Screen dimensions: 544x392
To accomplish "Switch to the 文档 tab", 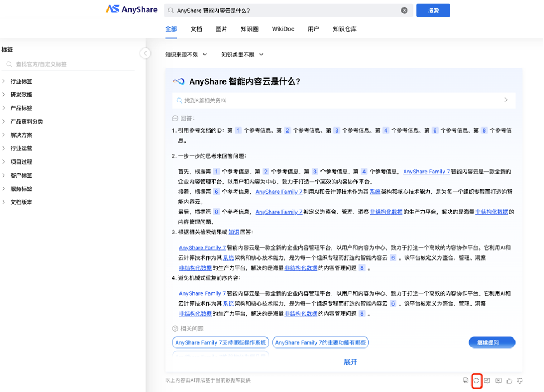I will [196, 29].
